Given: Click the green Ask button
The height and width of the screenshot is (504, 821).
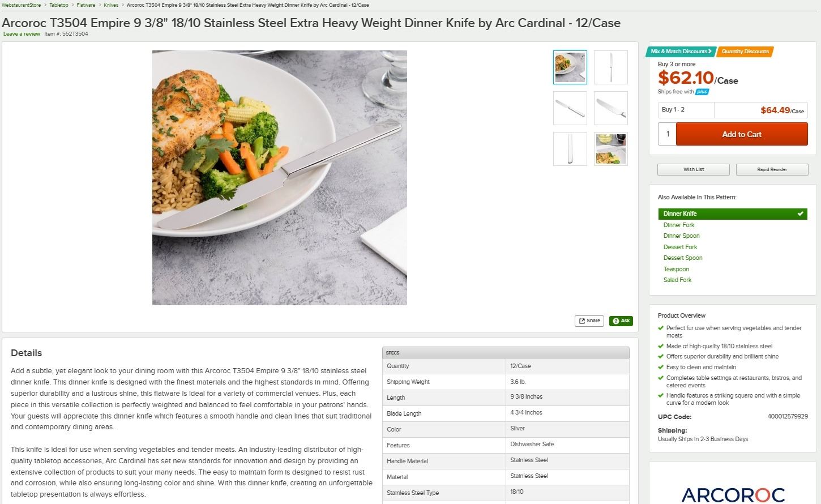Looking at the screenshot, I should (621, 321).
